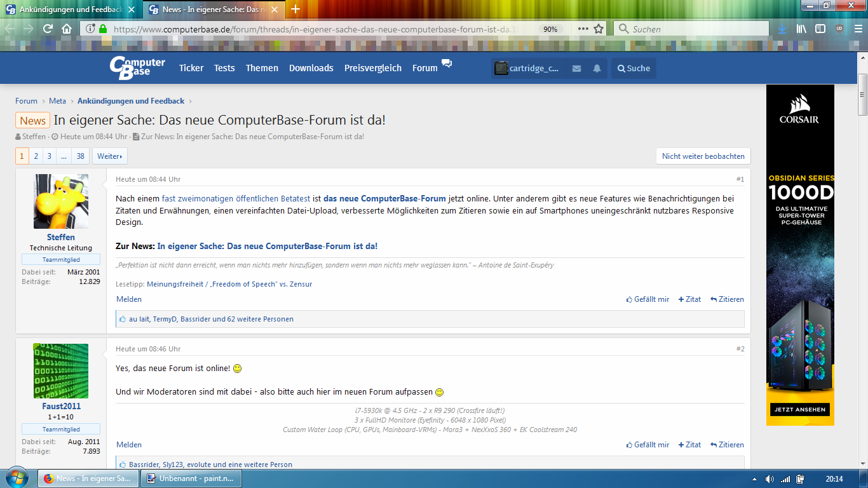Switch to paint.net taskbar window

pyautogui.click(x=191, y=478)
